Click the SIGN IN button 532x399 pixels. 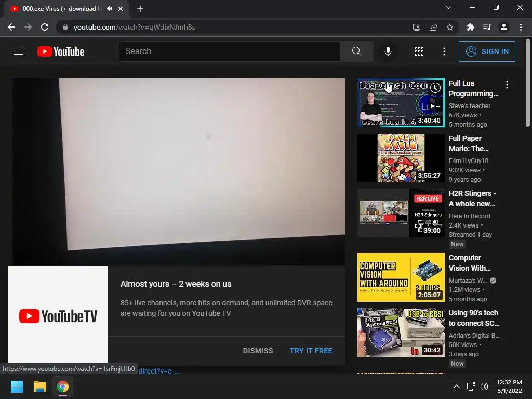[487, 51]
